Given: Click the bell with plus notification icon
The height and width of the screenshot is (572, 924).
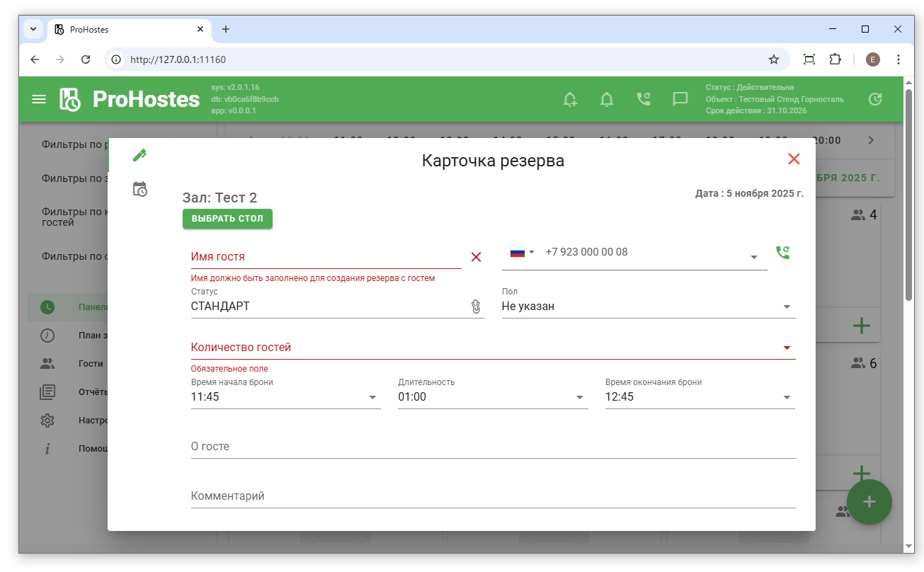Looking at the screenshot, I should pyautogui.click(x=570, y=99).
